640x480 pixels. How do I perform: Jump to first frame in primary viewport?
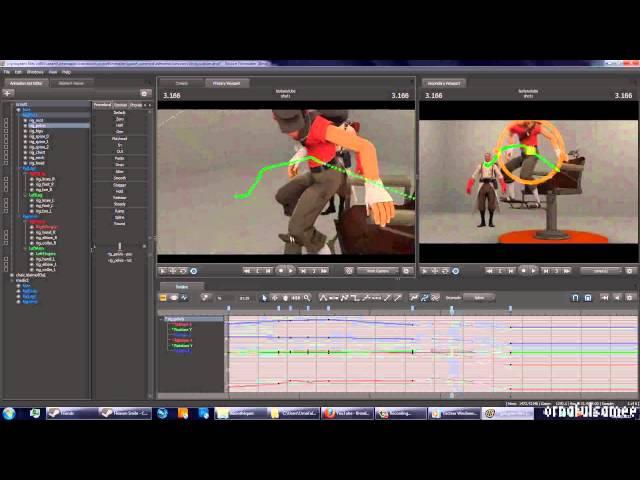[x=247, y=271]
